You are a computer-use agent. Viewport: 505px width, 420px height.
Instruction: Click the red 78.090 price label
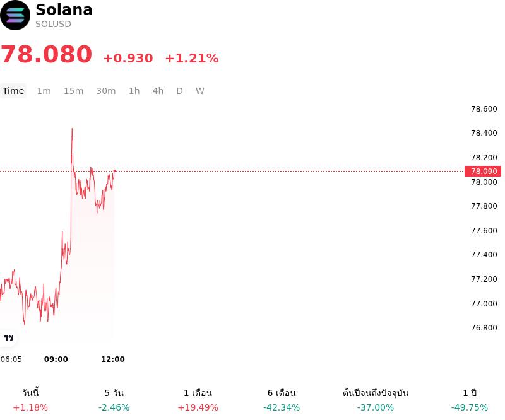pos(483,172)
